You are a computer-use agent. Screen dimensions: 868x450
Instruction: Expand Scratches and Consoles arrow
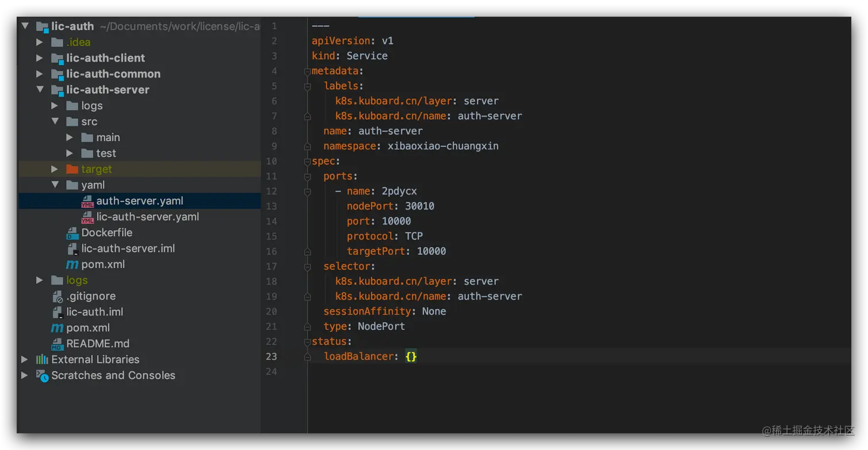[x=25, y=375]
